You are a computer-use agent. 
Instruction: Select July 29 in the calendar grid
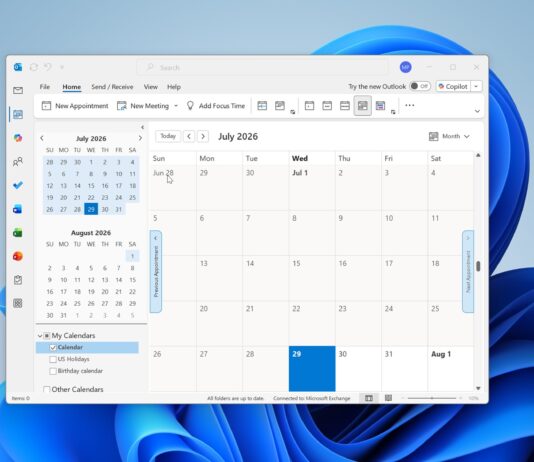click(x=312, y=369)
